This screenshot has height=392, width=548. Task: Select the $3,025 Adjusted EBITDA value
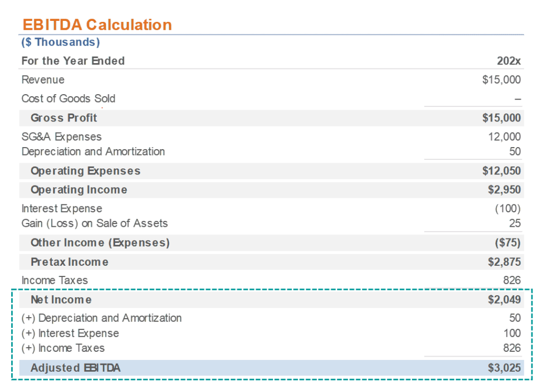point(504,368)
